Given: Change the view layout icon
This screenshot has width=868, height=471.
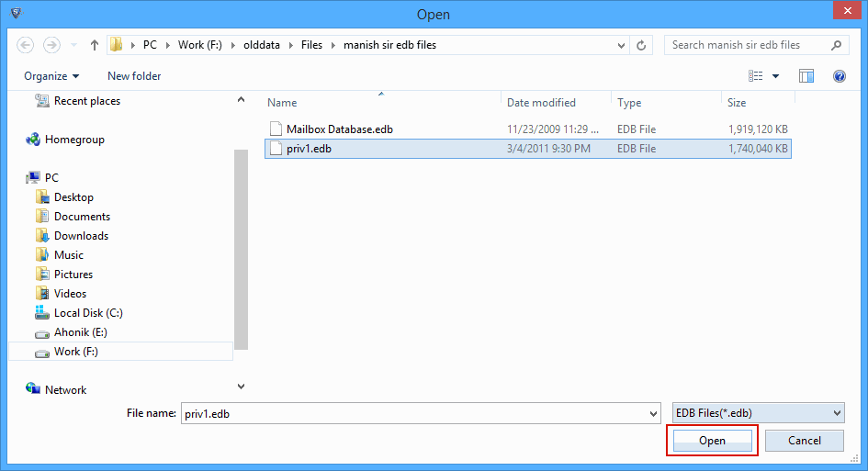Looking at the screenshot, I should pos(756,76).
